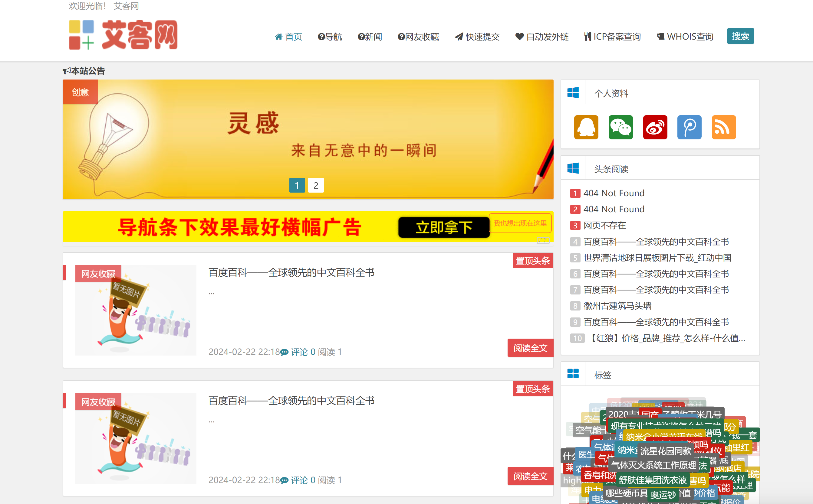Image resolution: width=813 pixels, height=504 pixels.
Task: Click the 艾客网 site logo
Action: tap(123, 35)
